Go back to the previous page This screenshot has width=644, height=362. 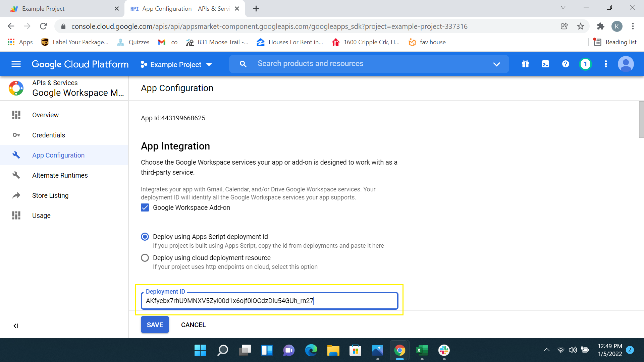click(11, 26)
